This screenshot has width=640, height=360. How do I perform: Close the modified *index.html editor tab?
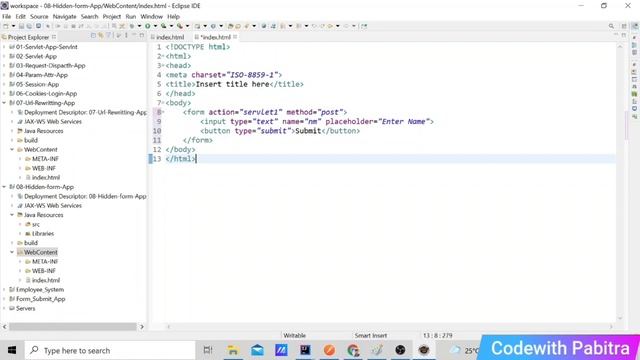[x=235, y=37]
